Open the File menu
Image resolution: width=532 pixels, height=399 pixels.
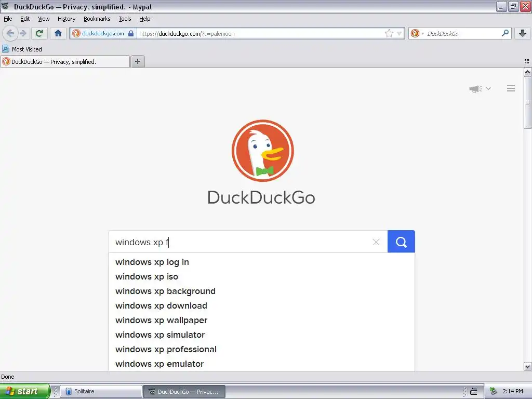tap(8, 19)
